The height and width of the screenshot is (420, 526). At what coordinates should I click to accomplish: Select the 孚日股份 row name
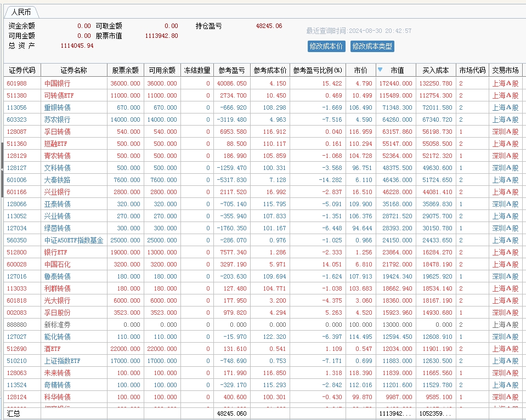pyautogui.click(x=58, y=313)
